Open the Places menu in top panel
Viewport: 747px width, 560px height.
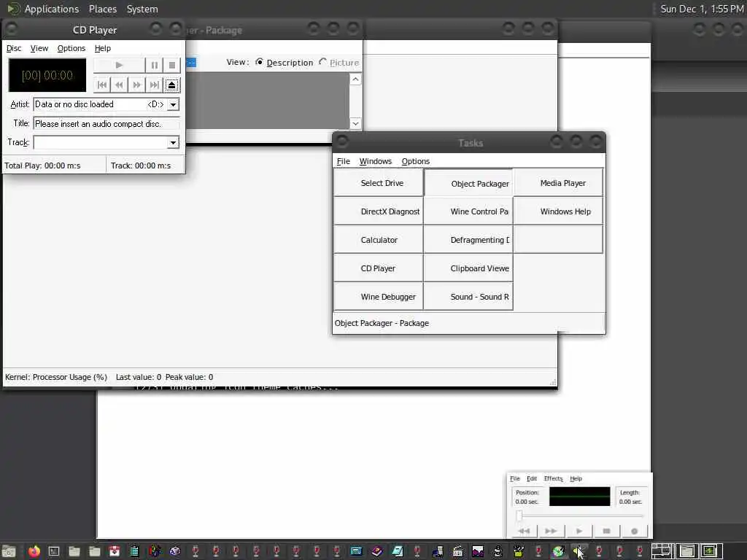pos(102,9)
